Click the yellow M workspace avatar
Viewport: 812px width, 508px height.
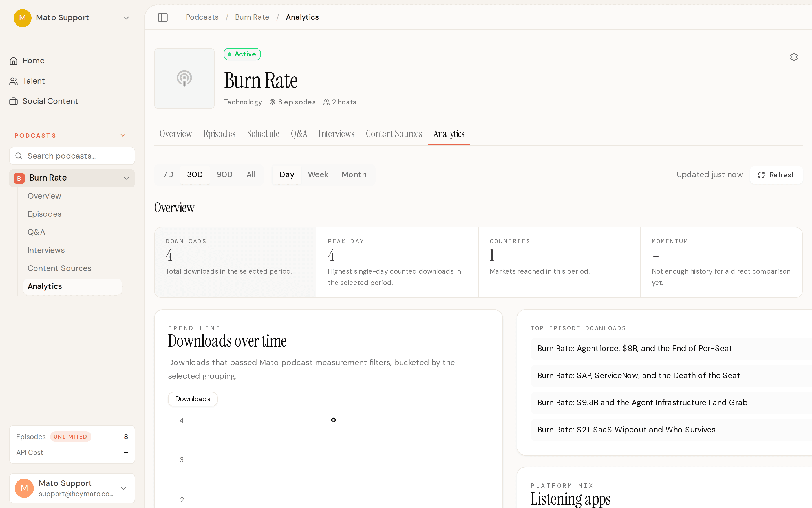(23, 18)
